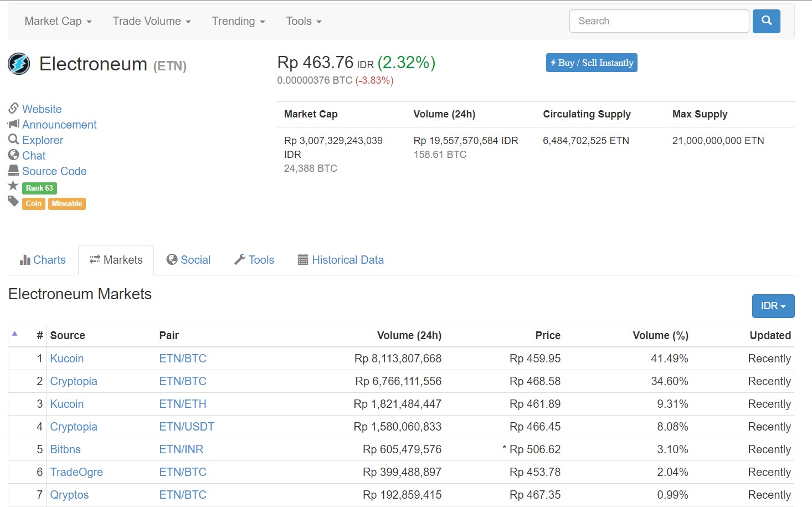Select the 24,388 BTC market cap value

click(x=310, y=168)
